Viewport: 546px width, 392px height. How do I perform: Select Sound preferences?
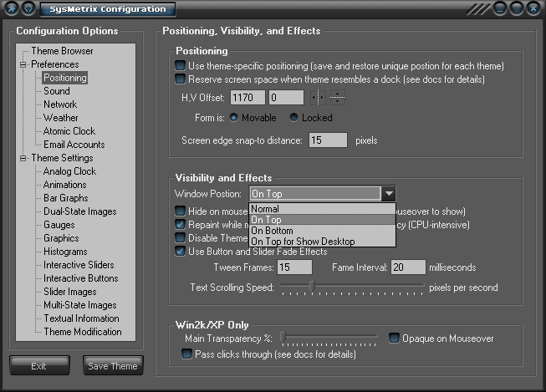point(56,91)
